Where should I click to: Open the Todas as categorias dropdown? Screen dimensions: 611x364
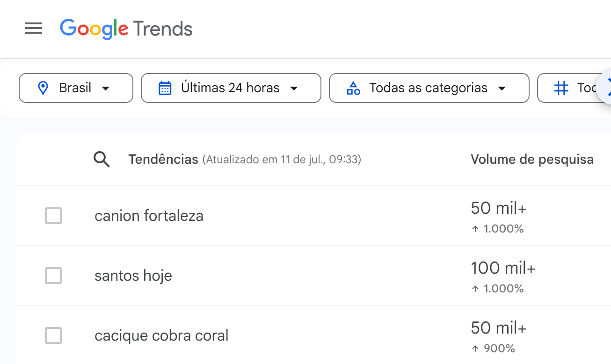(x=429, y=88)
